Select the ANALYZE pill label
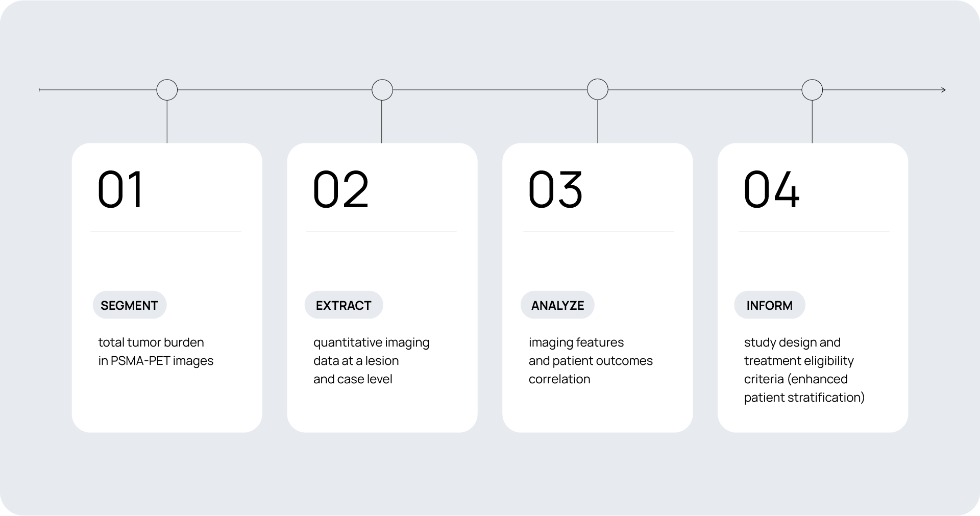The height and width of the screenshot is (516, 980). [x=557, y=305]
